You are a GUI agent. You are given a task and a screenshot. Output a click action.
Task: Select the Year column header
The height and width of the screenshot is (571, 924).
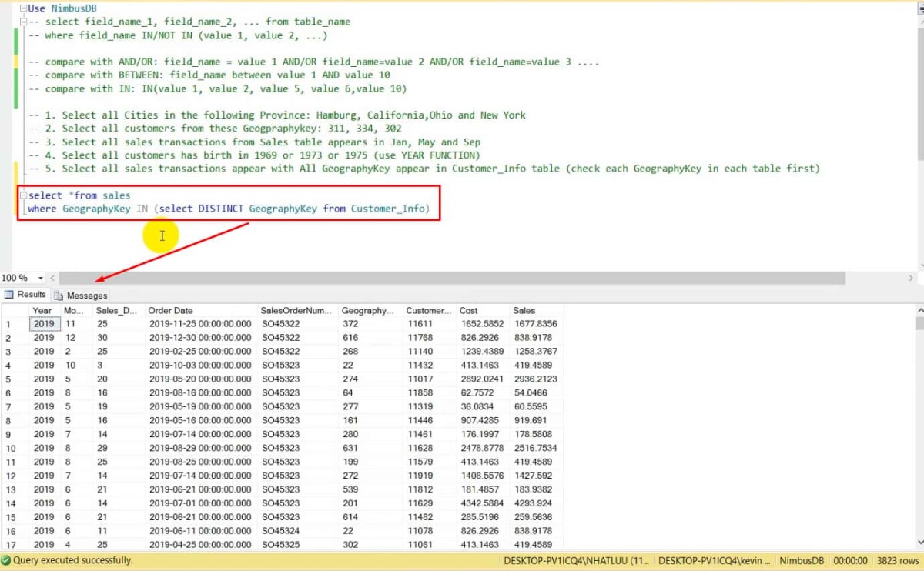coord(43,310)
